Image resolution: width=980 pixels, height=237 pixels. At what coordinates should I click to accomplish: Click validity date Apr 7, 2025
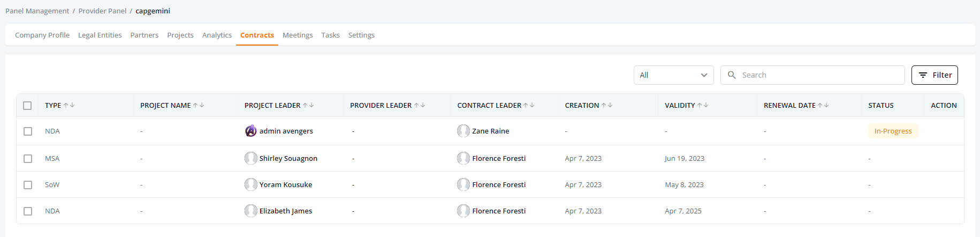tap(683, 211)
